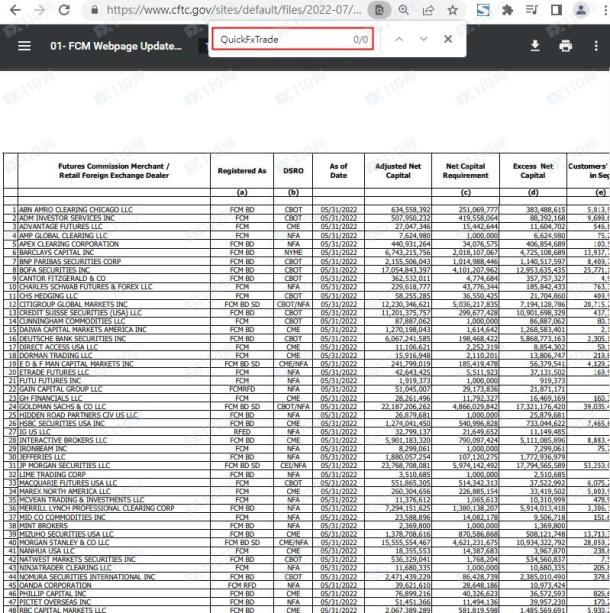Toggle the browser side panel
This screenshot has height=613, width=610.
click(x=556, y=10)
